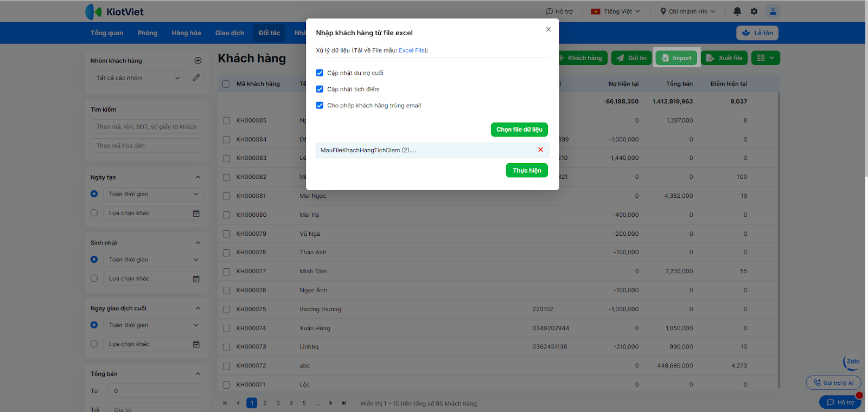Click the Import button
Viewport: 868px width, 412px height.
pos(676,58)
